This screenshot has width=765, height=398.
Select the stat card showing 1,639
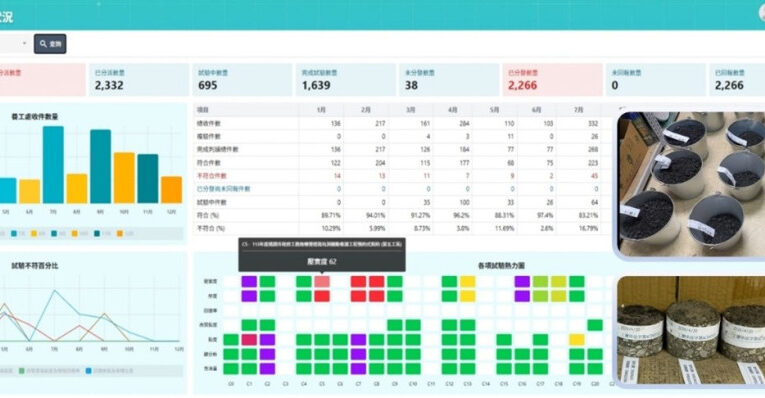click(345, 80)
